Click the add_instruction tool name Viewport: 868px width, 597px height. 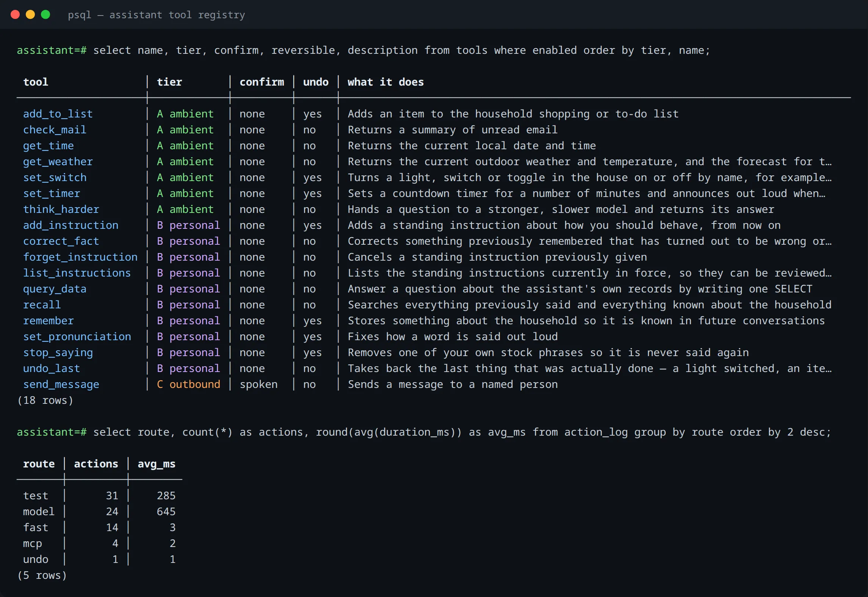pyautogui.click(x=71, y=225)
